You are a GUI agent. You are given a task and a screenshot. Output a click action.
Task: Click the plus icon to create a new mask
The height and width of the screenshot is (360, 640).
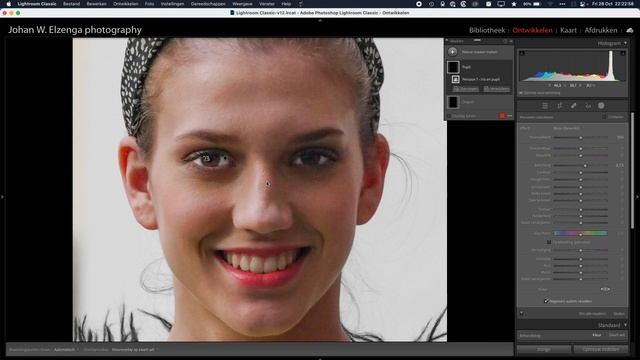coord(453,52)
